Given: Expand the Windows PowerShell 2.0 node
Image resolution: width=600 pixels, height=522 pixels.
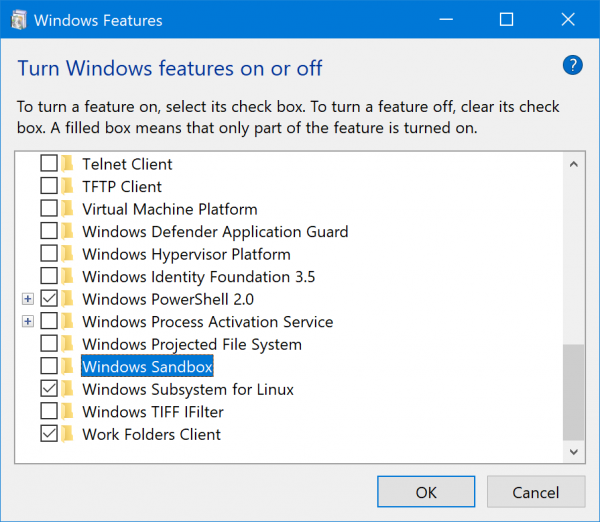Looking at the screenshot, I should pos(28,299).
